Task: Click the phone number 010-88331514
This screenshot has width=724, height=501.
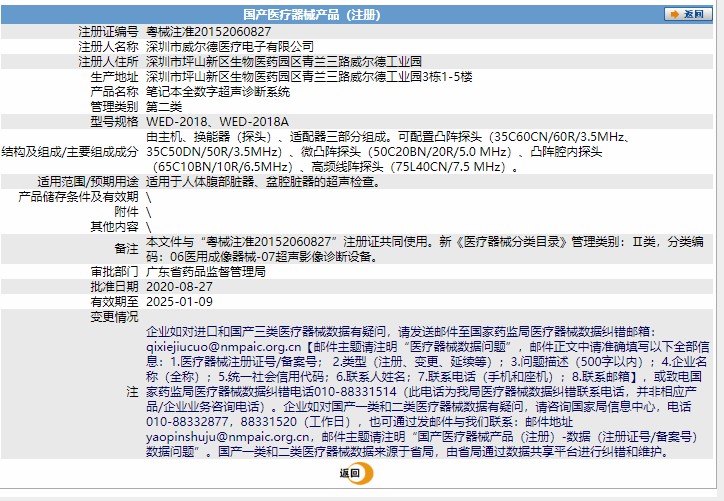Action: pyautogui.click(x=355, y=392)
